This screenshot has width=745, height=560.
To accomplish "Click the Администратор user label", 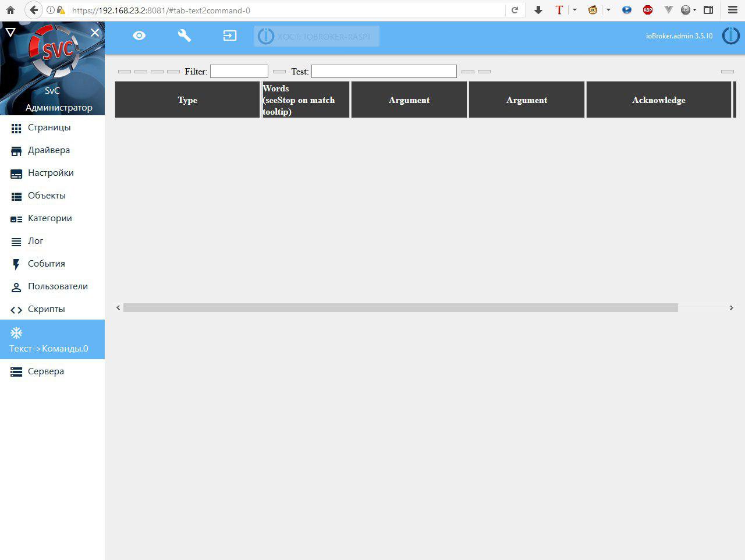I will tap(59, 108).
